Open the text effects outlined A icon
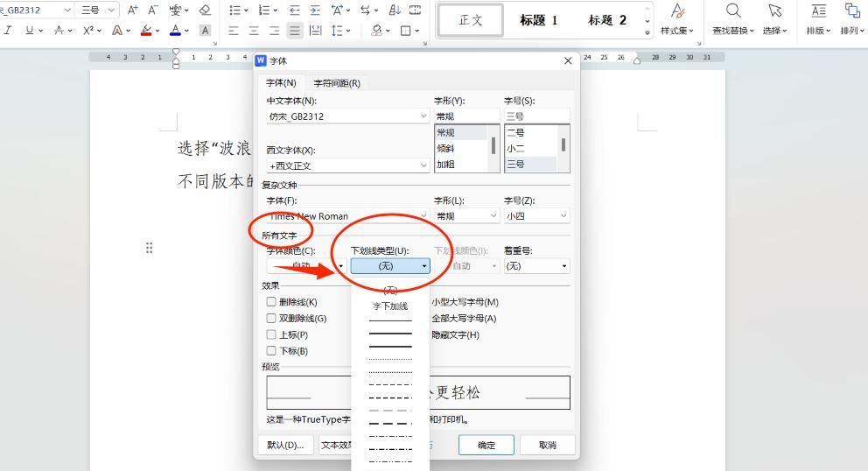The height and width of the screenshot is (471, 868). (116, 31)
